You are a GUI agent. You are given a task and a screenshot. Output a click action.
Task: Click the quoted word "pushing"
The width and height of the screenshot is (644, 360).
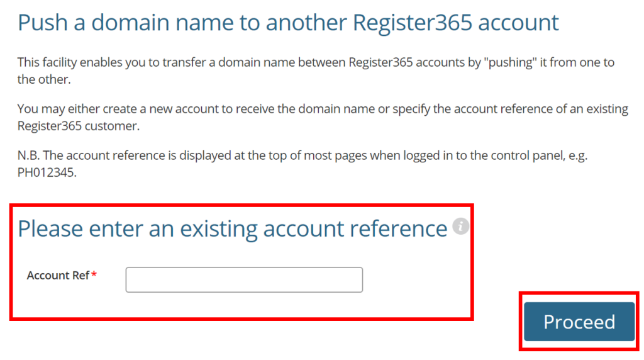[x=511, y=62]
